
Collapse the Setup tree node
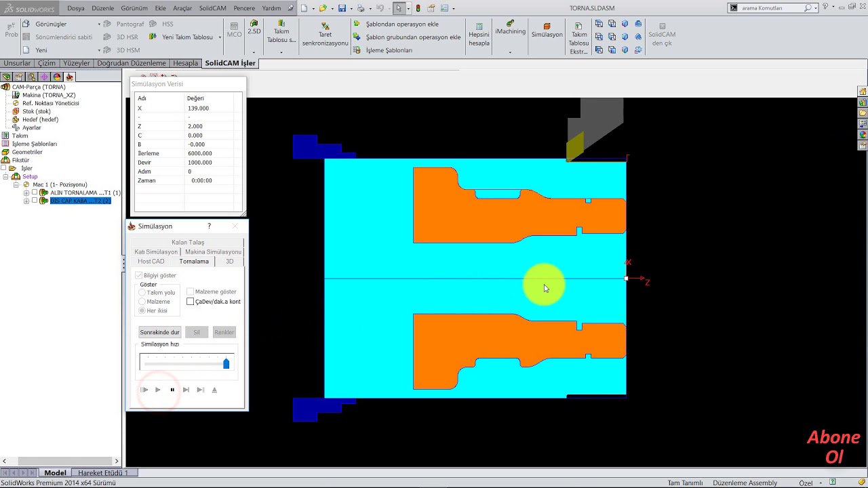click(6, 176)
